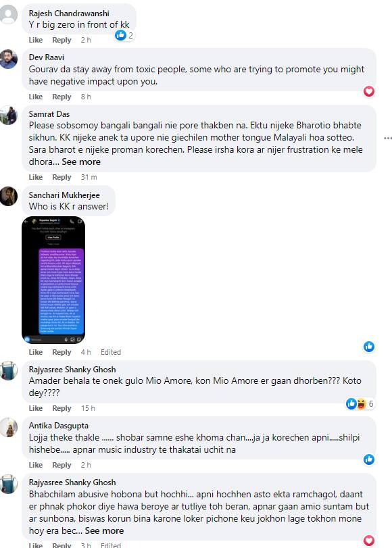
Task: Open reactions showing 6 on Mio Amore comment
Action: 360,403
